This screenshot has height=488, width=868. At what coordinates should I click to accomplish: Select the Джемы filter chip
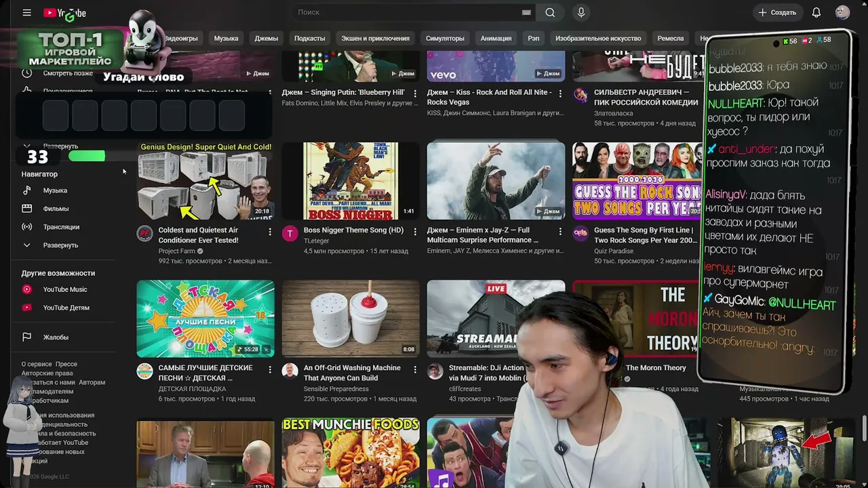pos(267,39)
